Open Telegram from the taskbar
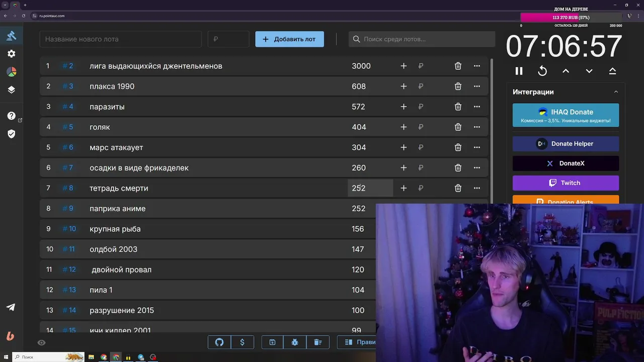 point(141,357)
